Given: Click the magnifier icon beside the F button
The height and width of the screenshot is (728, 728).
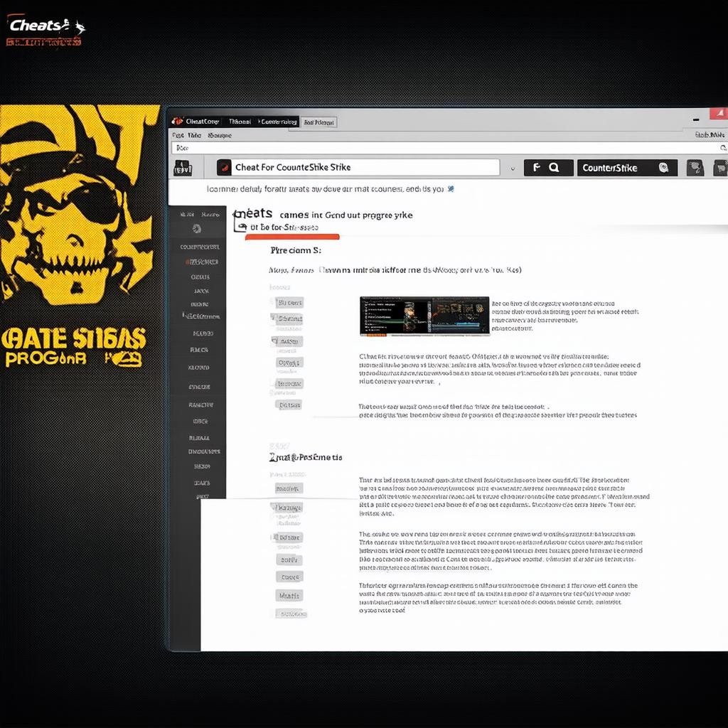Looking at the screenshot, I should point(554,168).
